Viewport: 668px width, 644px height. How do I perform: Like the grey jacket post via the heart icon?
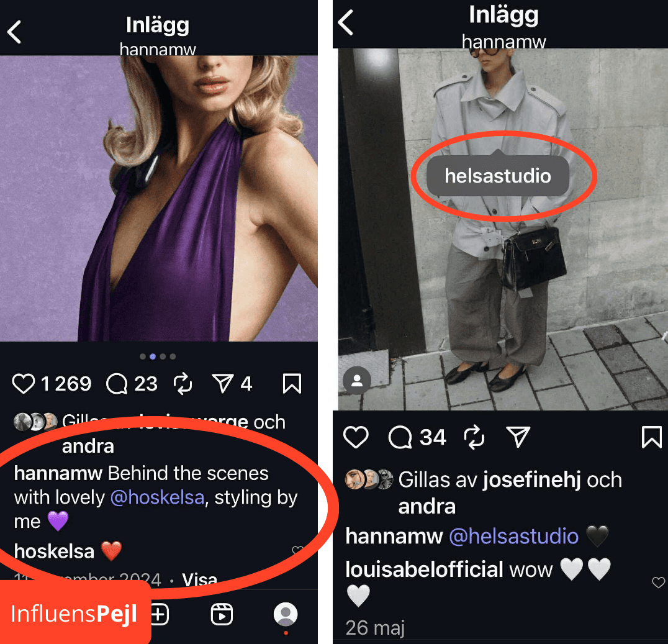356,437
